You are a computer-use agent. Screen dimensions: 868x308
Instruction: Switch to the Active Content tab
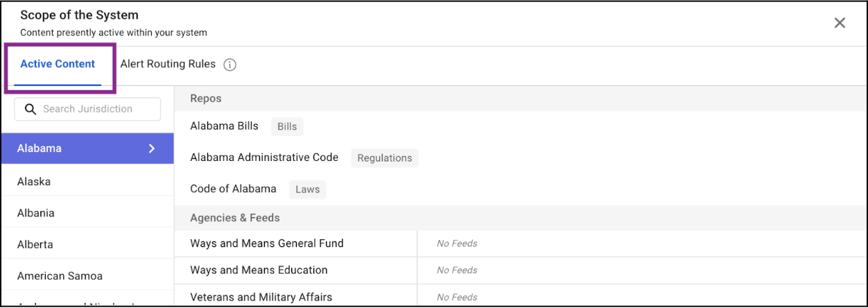click(58, 64)
